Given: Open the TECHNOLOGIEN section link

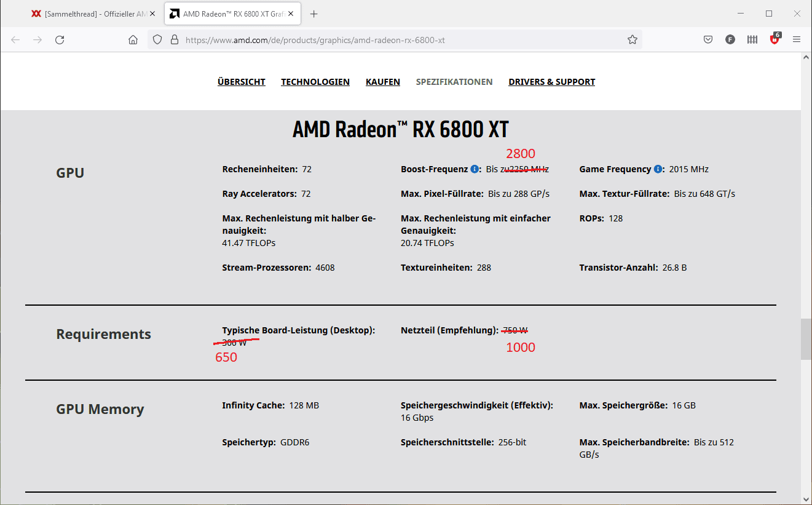Looking at the screenshot, I should (315, 82).
